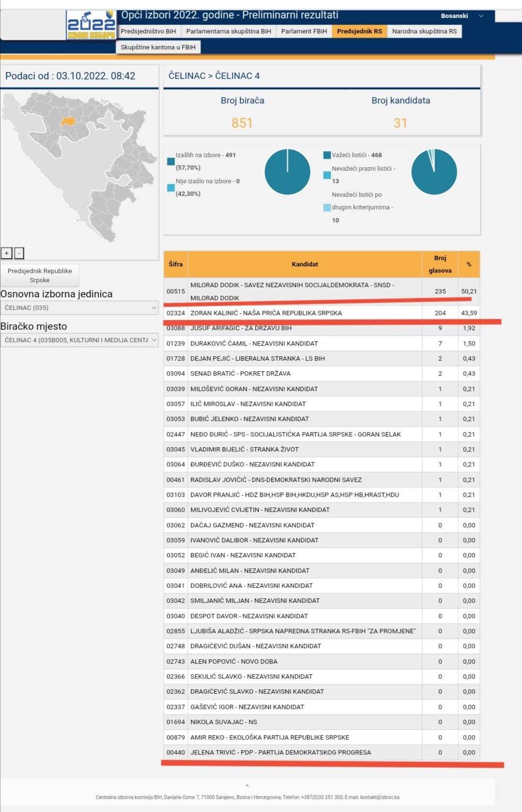Click highlighted Čelinac region on map
This screenshot has width=522, height=812.
pyautogui.click(x=69, y=121)
